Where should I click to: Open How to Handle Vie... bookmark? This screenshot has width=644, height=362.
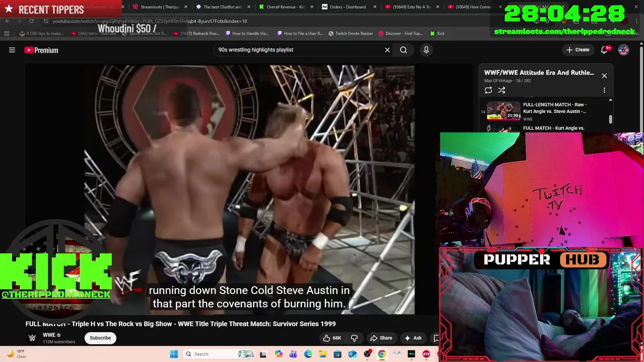247,33
